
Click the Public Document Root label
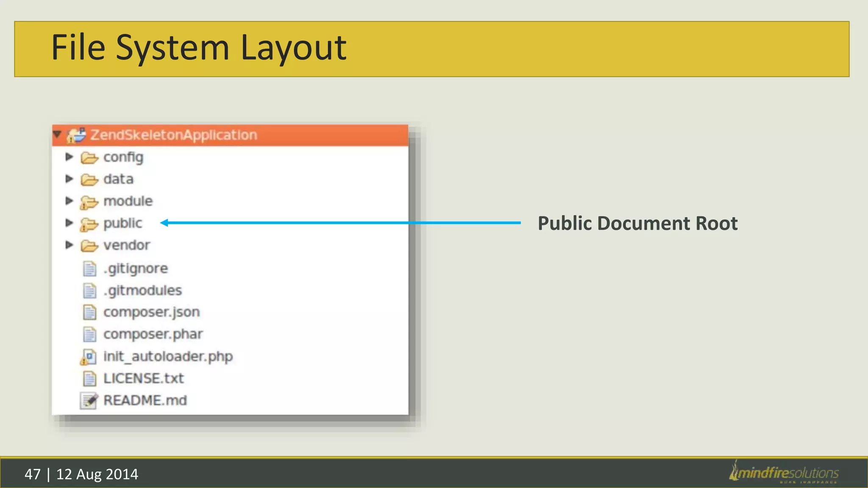point(638,223)
